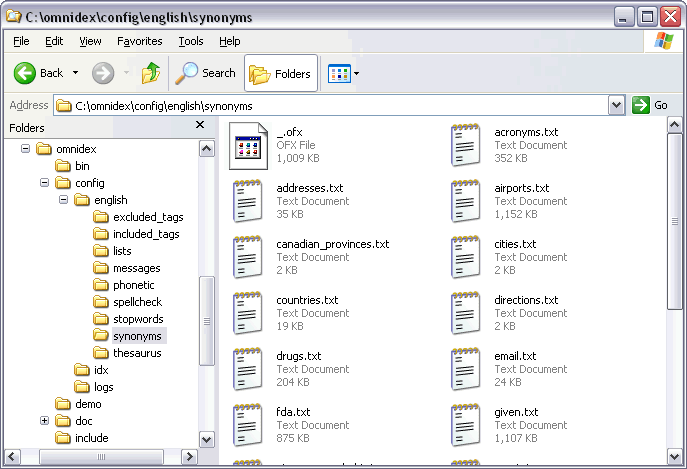Image resolution: width=687 pixels, height=469 pixels.
Task: Select the stopwords folder icon
Action: pyautogui.click(x=101, y=319)
